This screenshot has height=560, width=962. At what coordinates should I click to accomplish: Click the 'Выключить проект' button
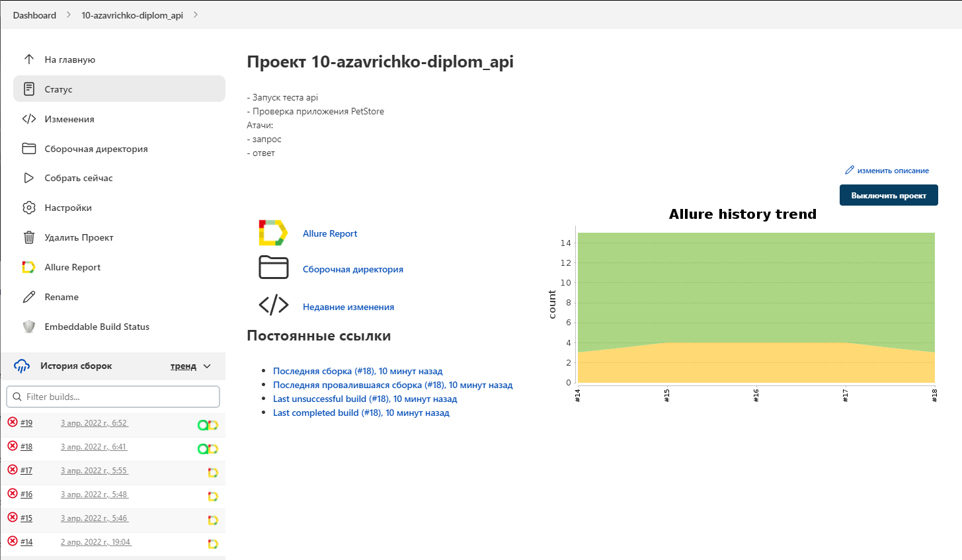(889, 195)
